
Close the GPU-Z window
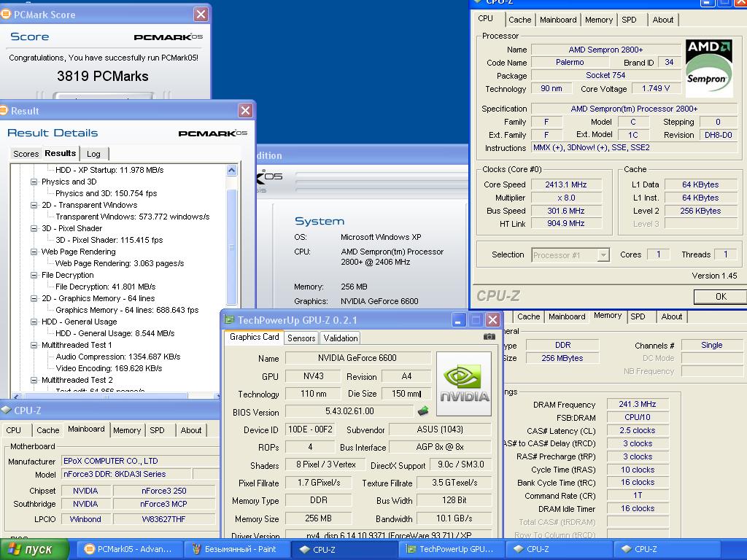[492, 320]
